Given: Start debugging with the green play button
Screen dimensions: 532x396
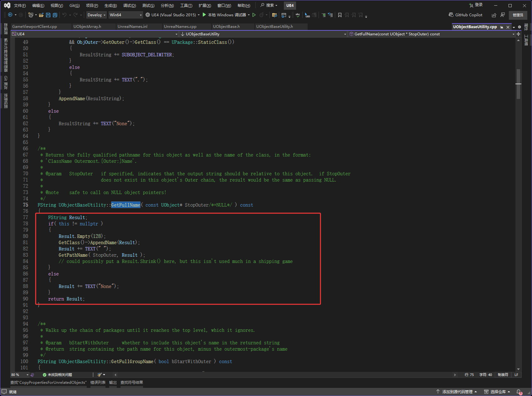Looking at the screenshot, I should coord(204,15).
